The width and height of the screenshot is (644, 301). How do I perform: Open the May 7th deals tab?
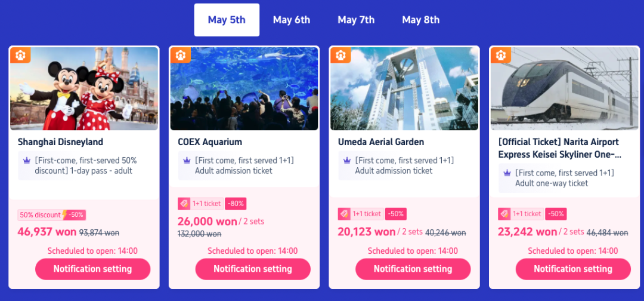356,20
